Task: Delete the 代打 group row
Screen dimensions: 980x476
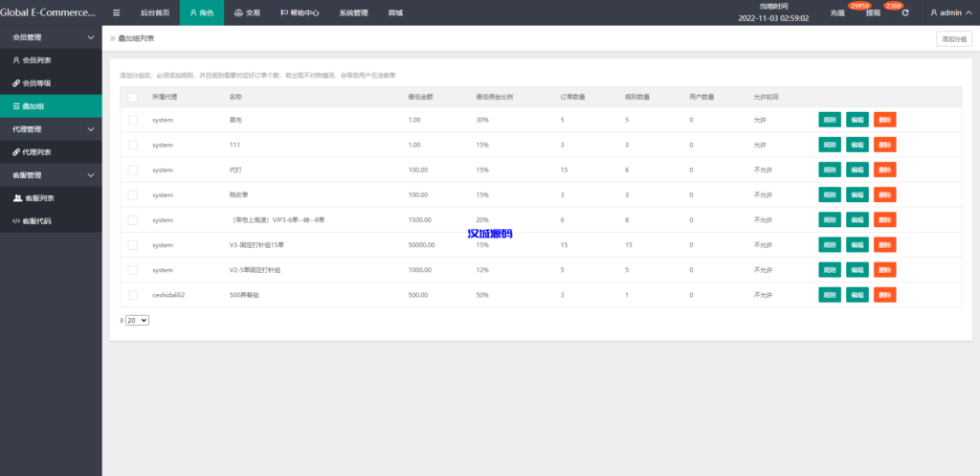Action: pos(884,170)
